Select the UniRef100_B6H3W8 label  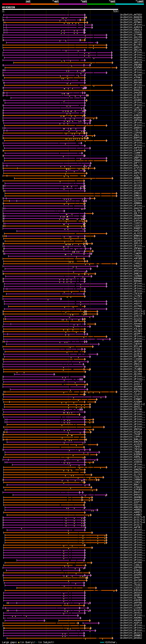(131, 82)
